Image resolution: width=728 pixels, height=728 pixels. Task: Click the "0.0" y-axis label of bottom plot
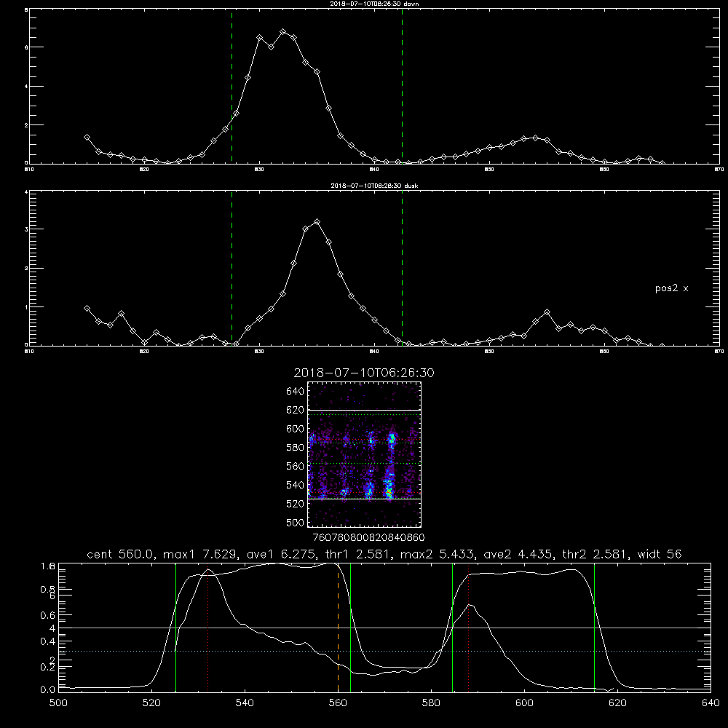point(47,690)
